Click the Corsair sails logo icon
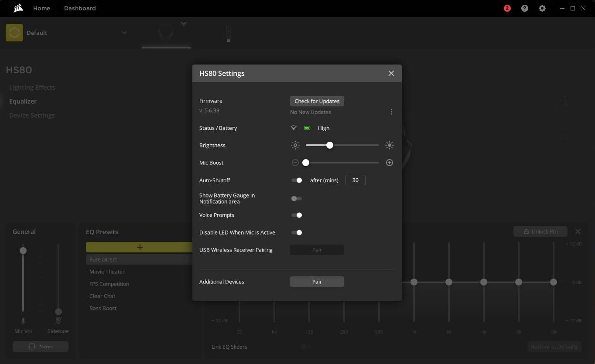The width and height of the screenshot is (595, 364). click(18, 8)
